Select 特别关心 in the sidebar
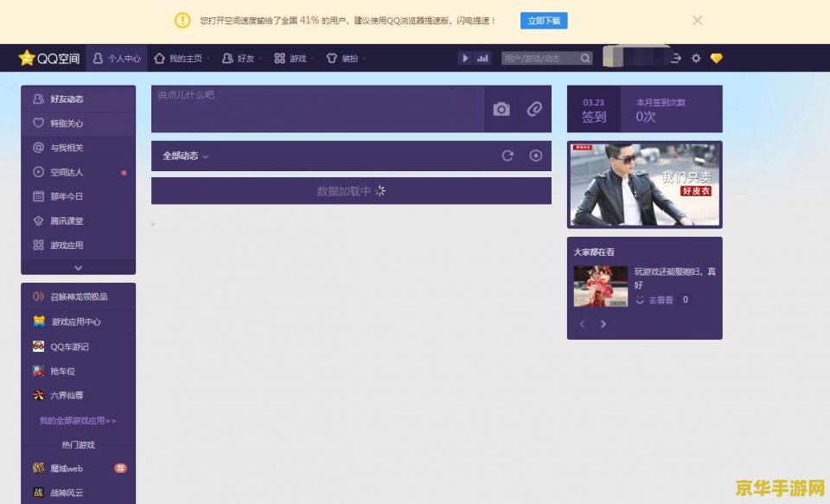Screen dimensions: 830x504 79,124
